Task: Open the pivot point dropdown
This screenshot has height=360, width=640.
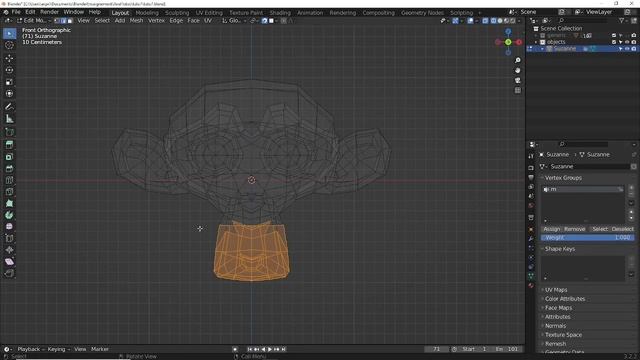Action: coord(253,20)
